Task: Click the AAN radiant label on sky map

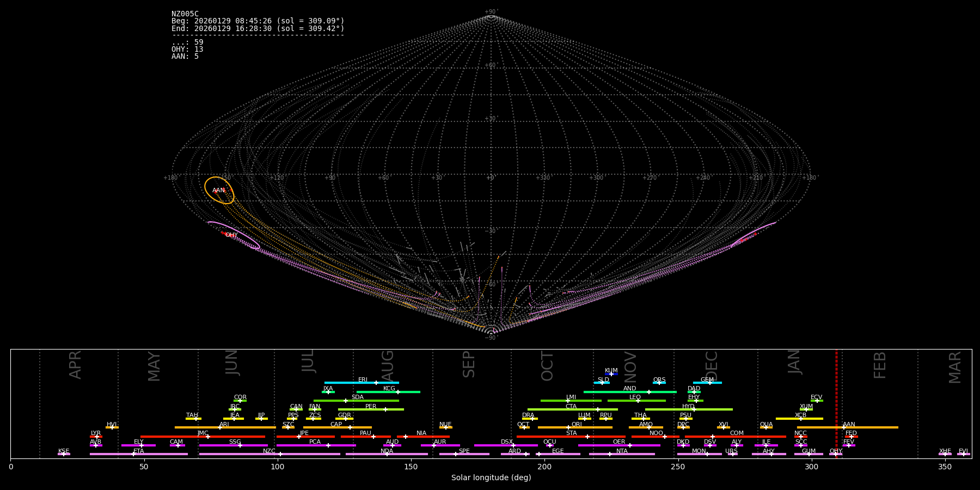Action: click(x=218, y=191)
